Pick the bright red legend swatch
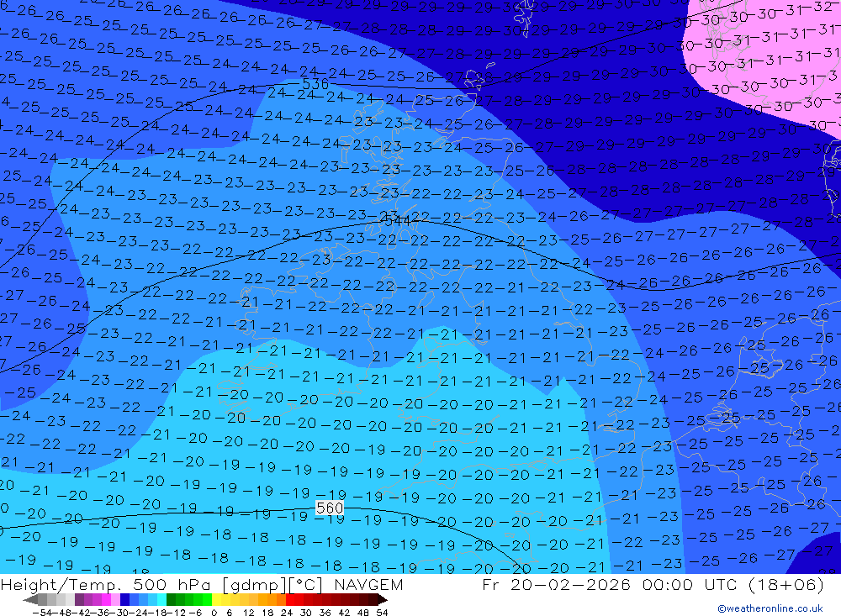 click(290, 599)
